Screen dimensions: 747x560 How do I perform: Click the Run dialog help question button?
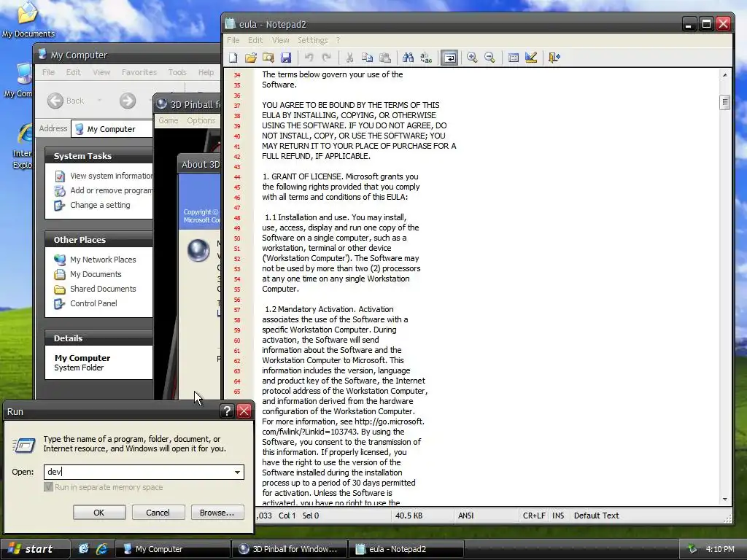[x=228, y=411]
